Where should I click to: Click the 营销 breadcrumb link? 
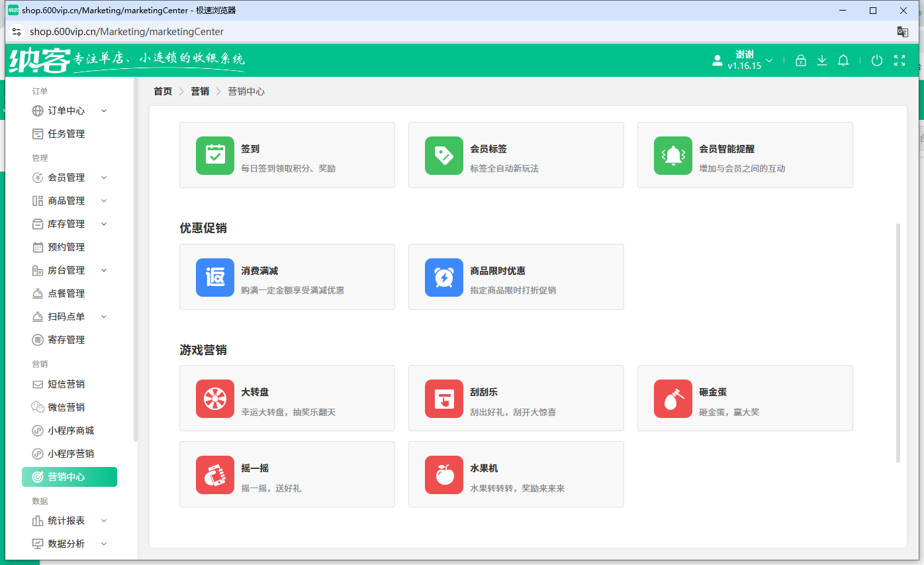pos(200,91)
